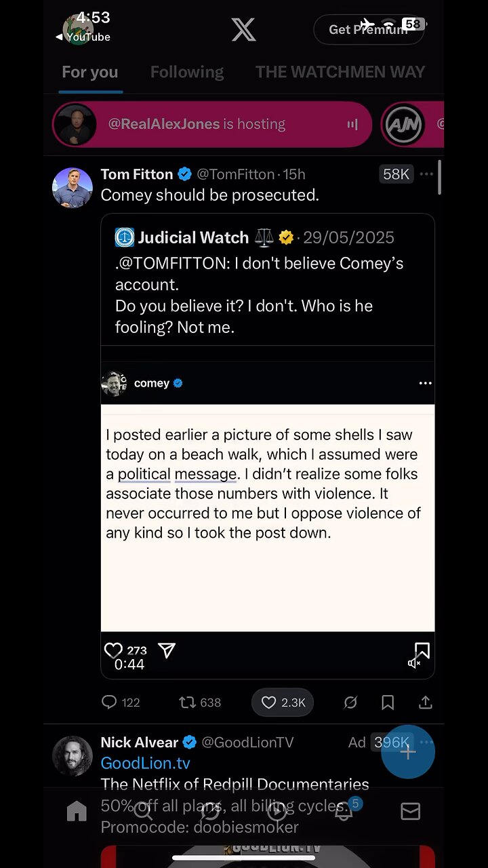
Task: Join the @RealAlexJones hosted space
Action: (212, 124)
